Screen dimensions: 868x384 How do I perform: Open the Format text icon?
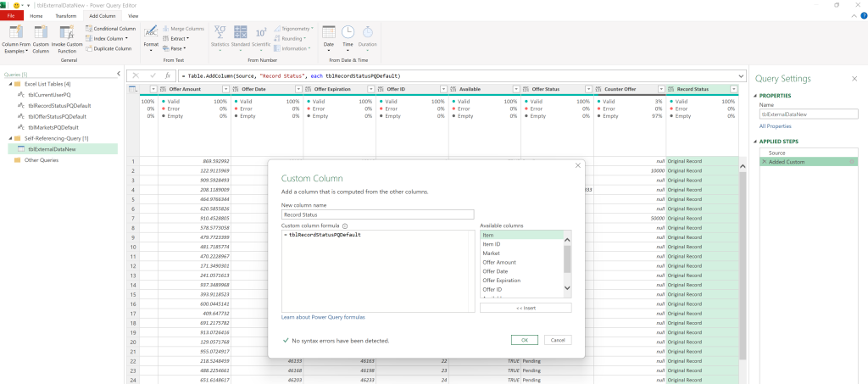[151, 32]
